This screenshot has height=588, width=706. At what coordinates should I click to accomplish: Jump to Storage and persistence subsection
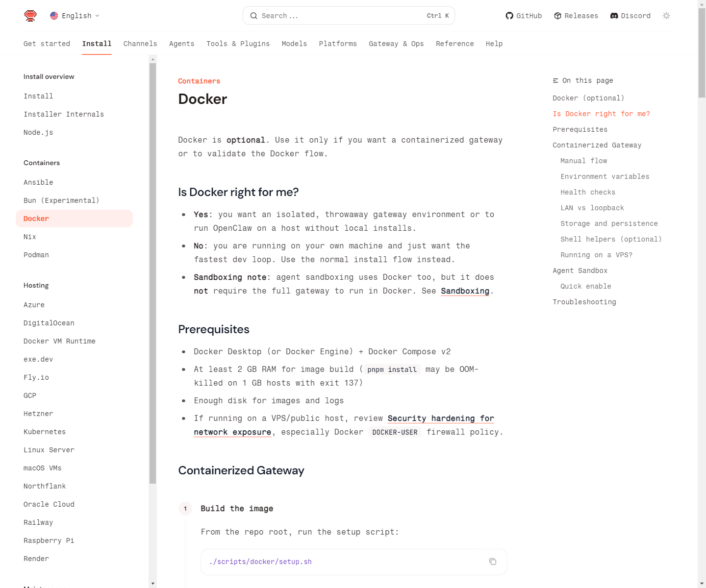coord(609,223)
